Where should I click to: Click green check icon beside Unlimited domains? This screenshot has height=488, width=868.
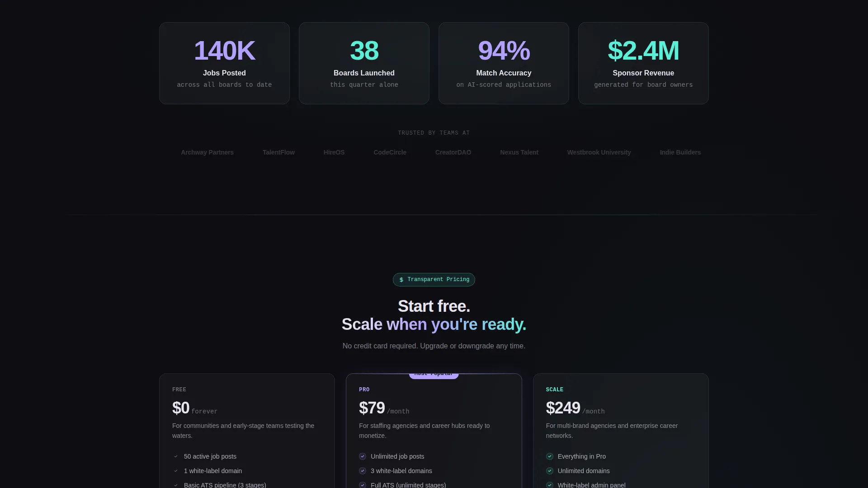tap(550, 471)
